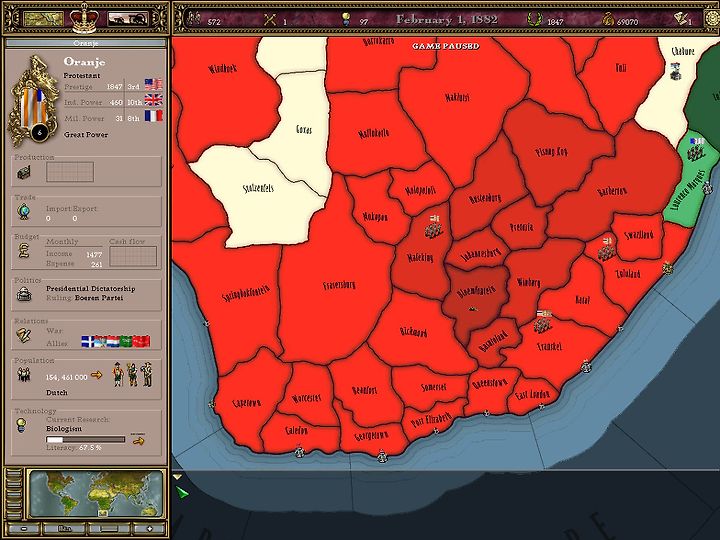The height and width of the screenshot is (540, 720).
Task: Click the Oranje panel title bar
Action: point(85,43)
